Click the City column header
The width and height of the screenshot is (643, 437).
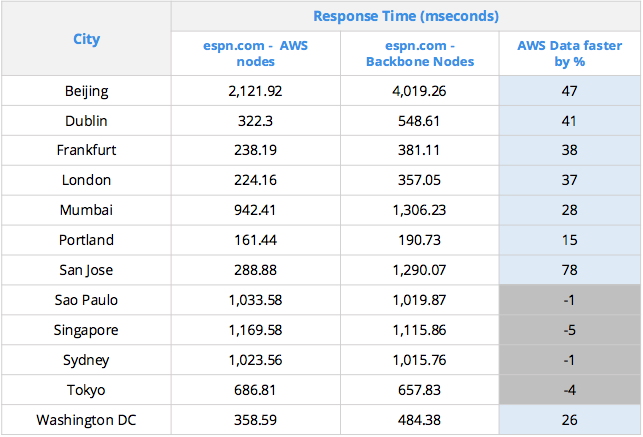[x=87, y=39]
